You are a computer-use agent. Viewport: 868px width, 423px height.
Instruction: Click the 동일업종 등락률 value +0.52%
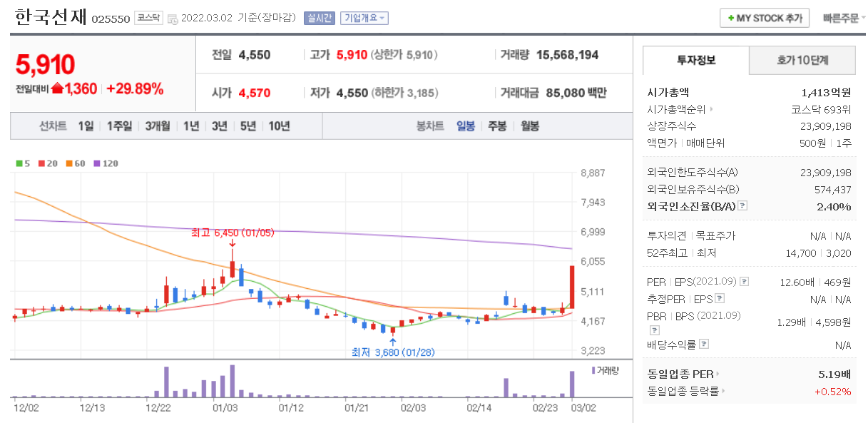coord(833,391)
